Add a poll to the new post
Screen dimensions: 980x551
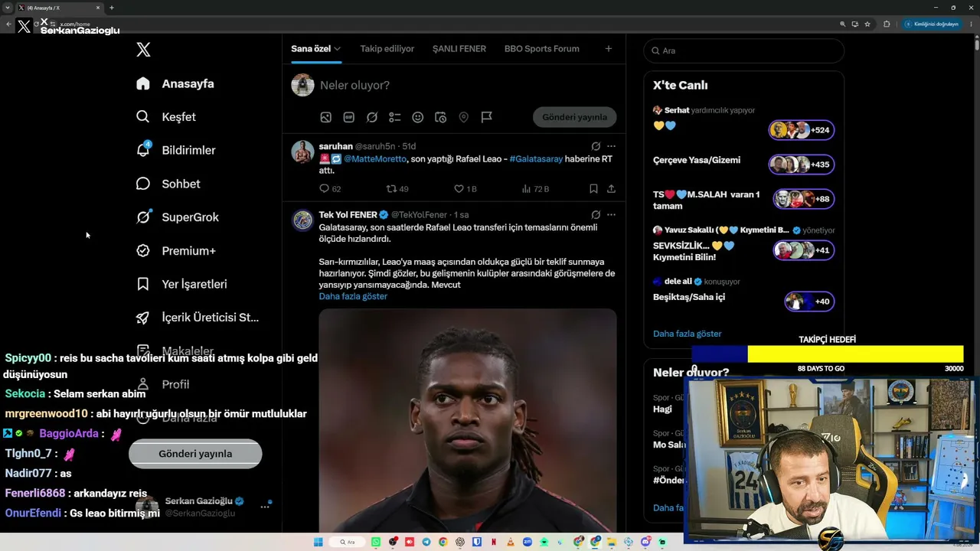click(x=395, y=117)
